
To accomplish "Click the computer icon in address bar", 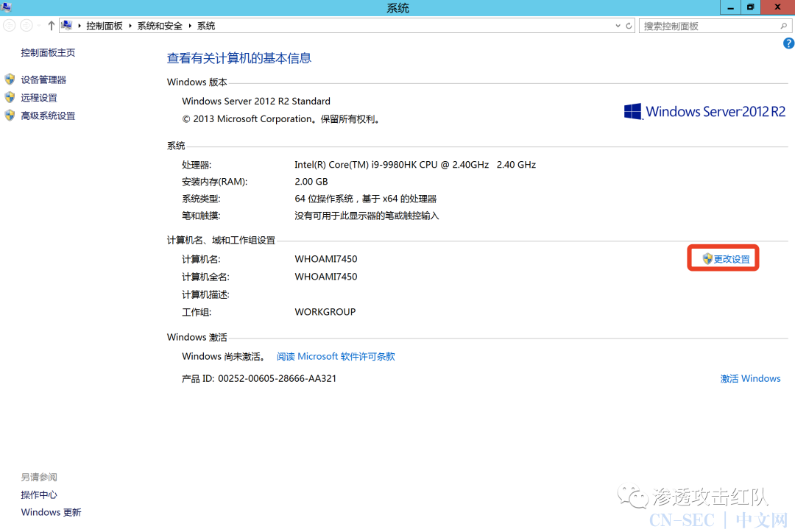I will (x=66, y=25).
